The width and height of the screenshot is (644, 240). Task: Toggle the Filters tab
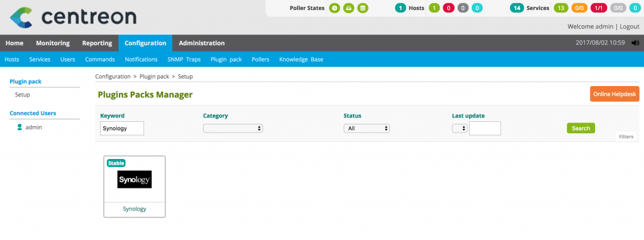(626, 136)
